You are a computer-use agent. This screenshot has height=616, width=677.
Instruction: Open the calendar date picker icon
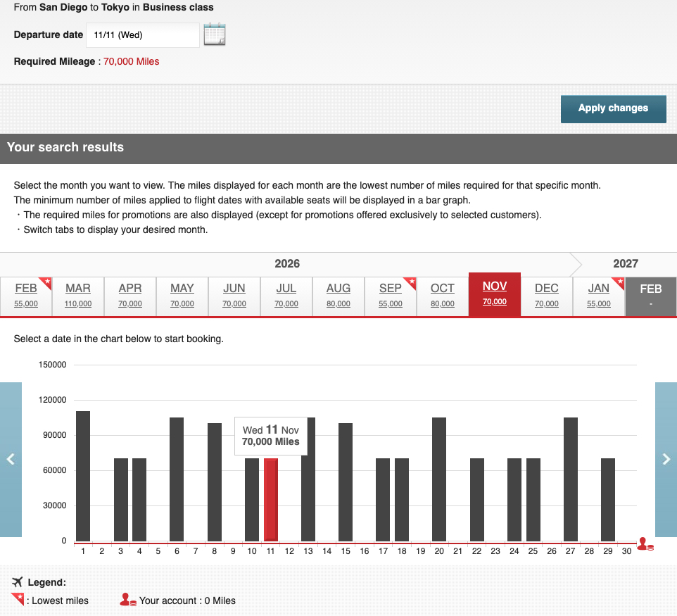tap(215, 34)
